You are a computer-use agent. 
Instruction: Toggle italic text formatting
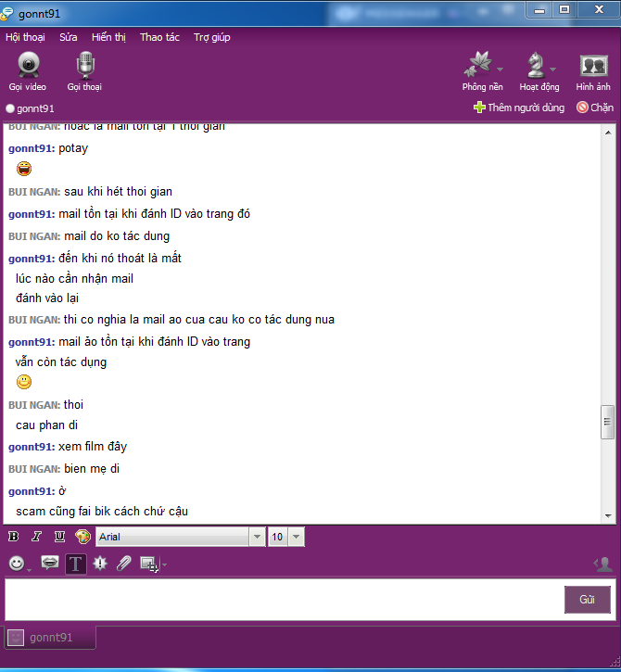[36, 536]
